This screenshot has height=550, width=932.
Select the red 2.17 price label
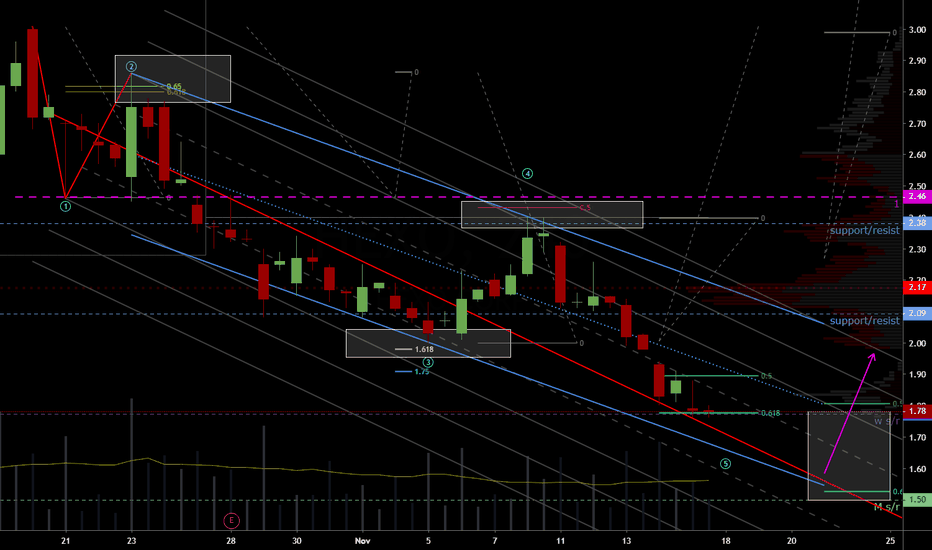click(917, 287)
